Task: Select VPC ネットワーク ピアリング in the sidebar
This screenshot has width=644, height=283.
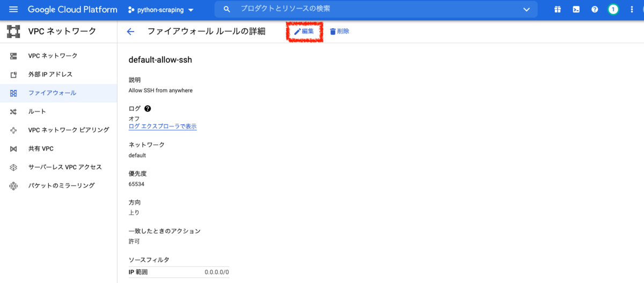Action: [58, 130]
